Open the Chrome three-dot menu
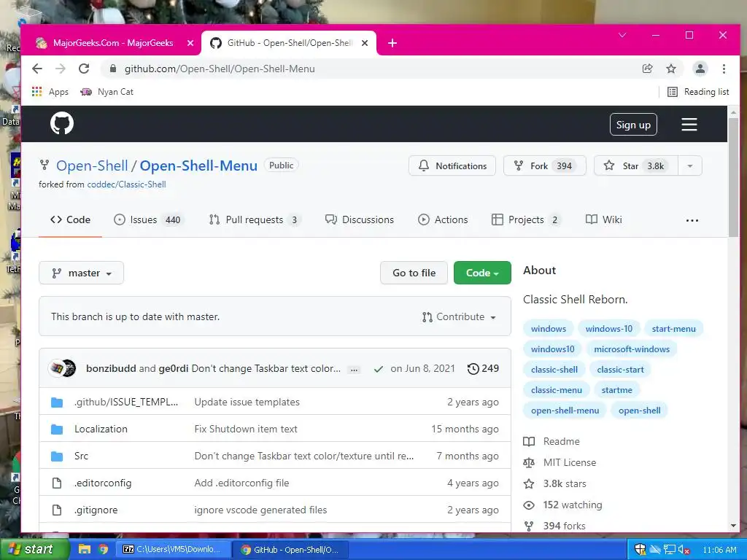The image size is (747, 560). (724, 69)
